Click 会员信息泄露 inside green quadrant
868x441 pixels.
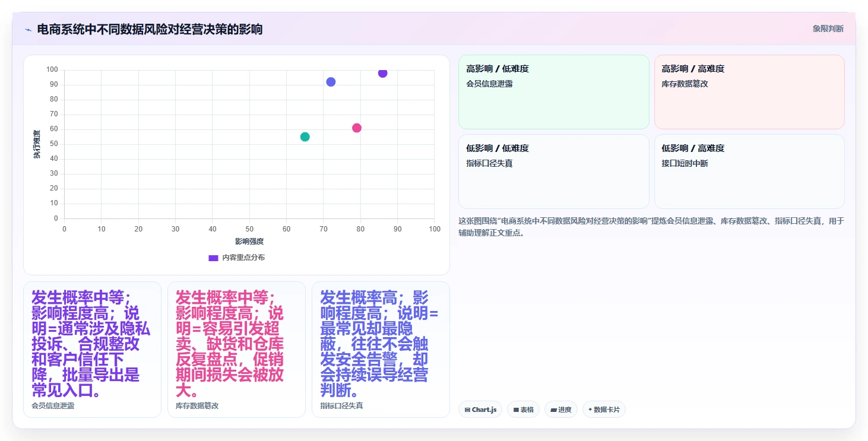click(x=489, y=84)
